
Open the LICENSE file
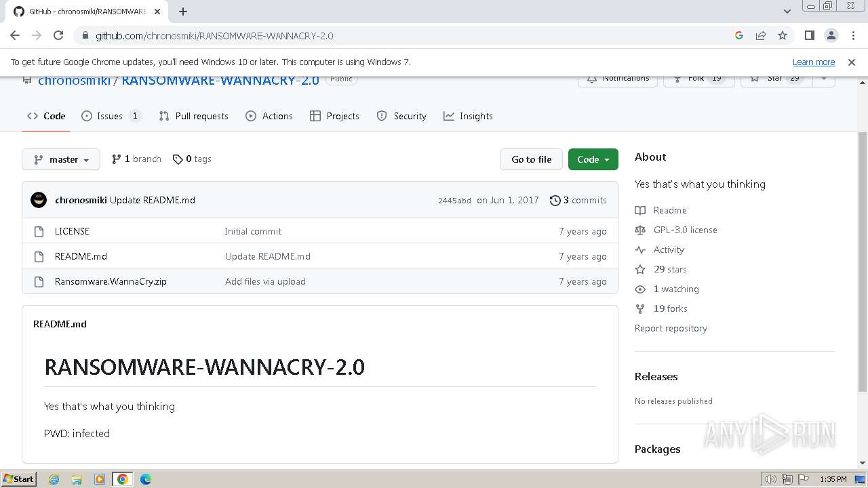coord(72,231)
